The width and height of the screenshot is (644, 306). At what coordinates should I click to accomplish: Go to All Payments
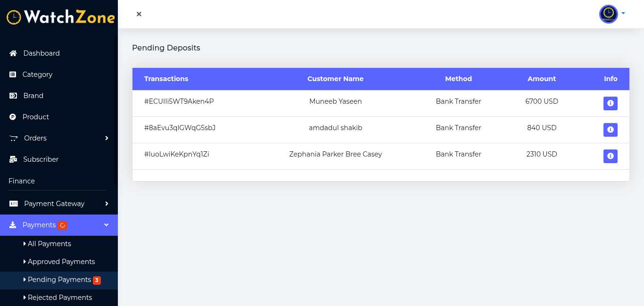[x=49, y=244]
